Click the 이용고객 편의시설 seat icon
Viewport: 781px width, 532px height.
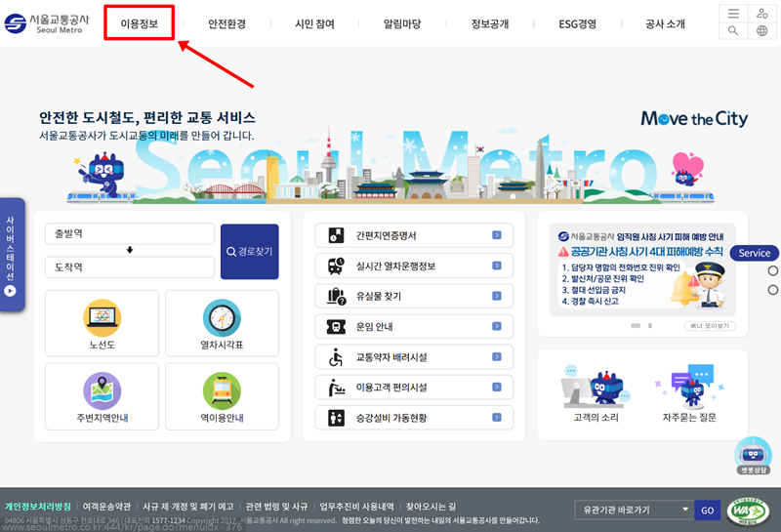(336, 388)
